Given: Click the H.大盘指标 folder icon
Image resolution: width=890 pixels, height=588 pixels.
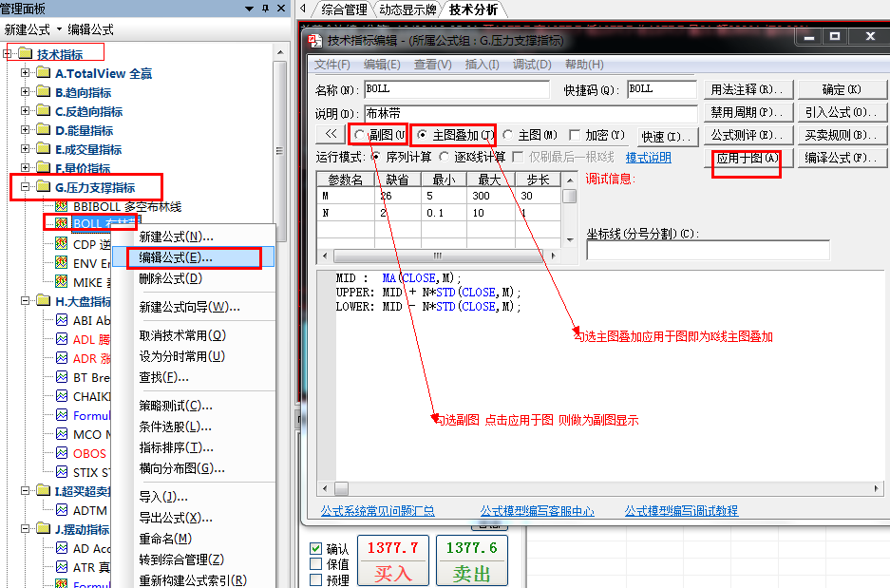Looking at the screenshot, I should pyautogui.click(x=44, y=301).
